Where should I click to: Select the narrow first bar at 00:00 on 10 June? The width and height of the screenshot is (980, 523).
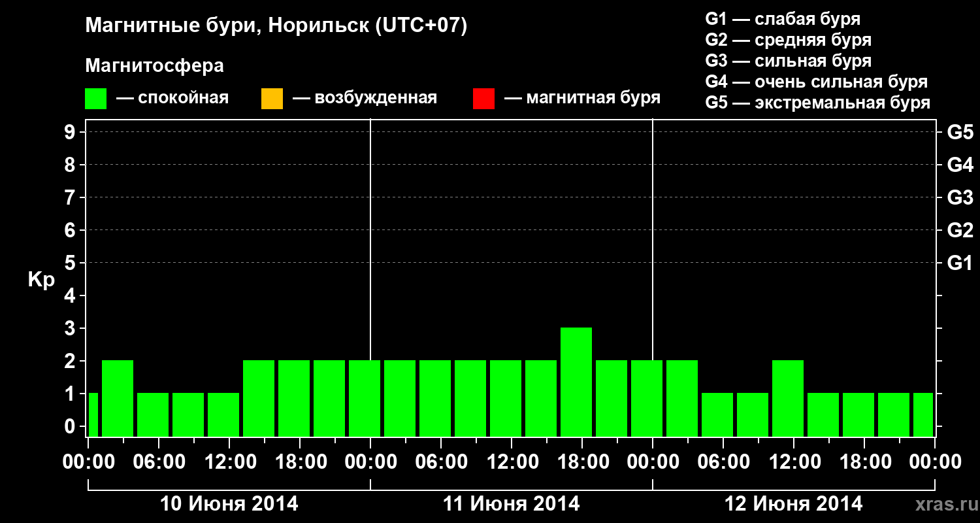93,414
